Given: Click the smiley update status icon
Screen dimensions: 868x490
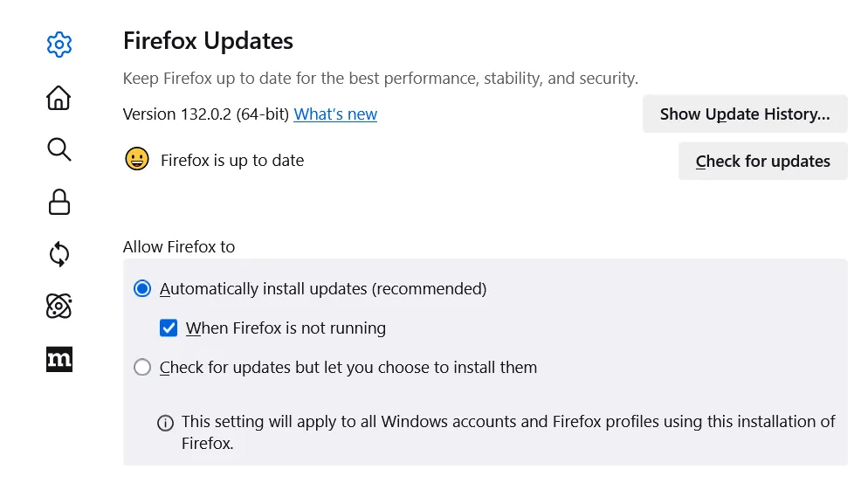Looking at the screenshot, I should (x=137, y=160).
